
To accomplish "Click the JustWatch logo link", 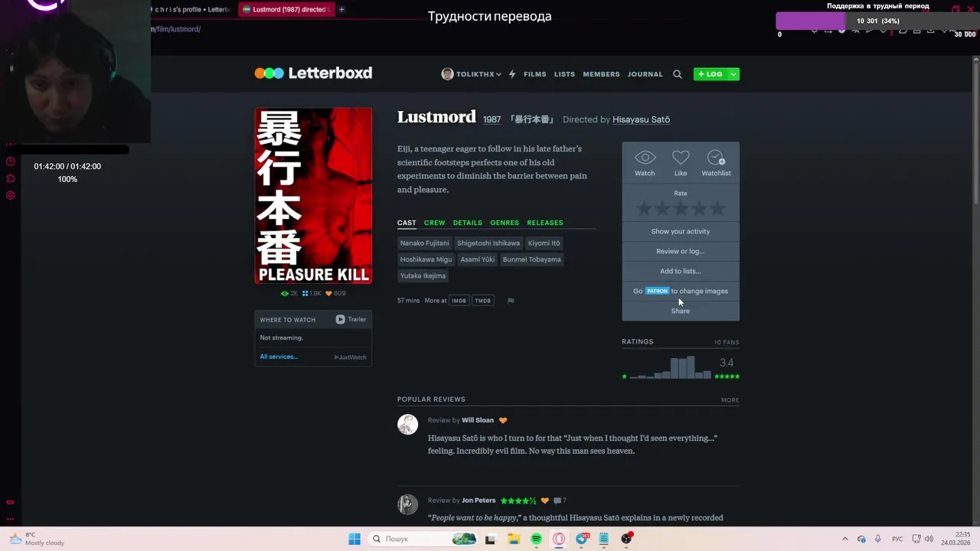I will coord(351,357).
